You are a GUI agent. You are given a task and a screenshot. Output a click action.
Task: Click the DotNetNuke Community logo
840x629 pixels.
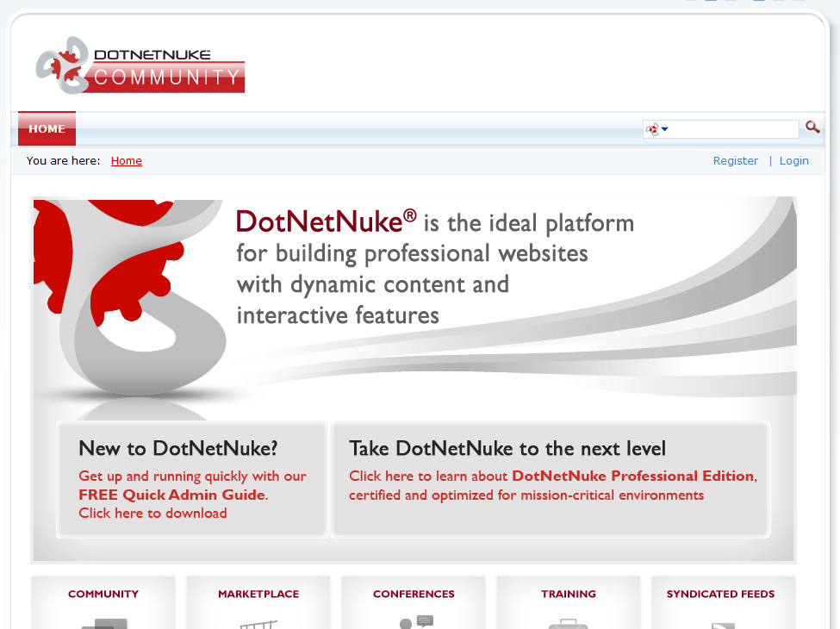[140, 65]
